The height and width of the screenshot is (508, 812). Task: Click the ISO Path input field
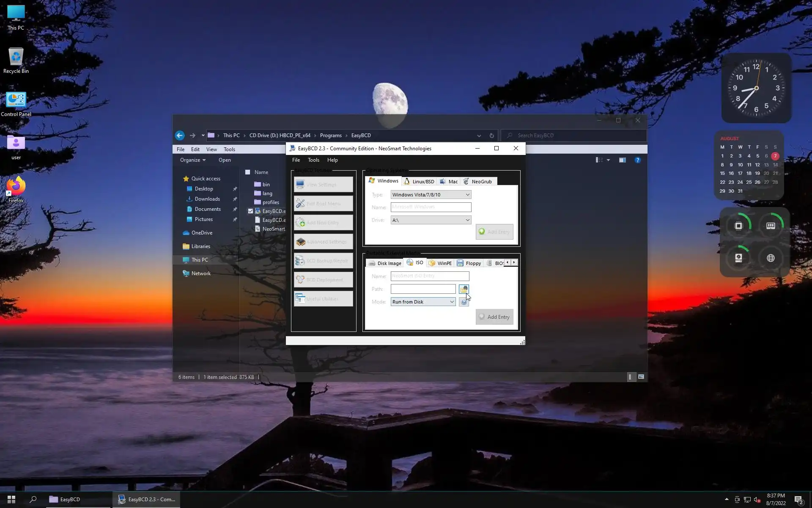[x=423, y=289]
